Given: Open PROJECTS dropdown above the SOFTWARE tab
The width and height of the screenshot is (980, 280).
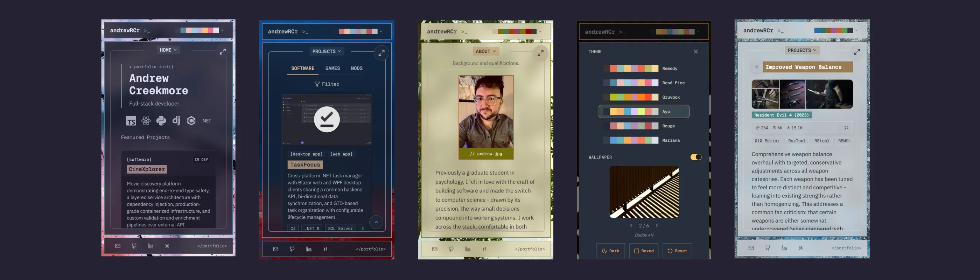Looking at the screenshot, I should (x=327, y=51).
